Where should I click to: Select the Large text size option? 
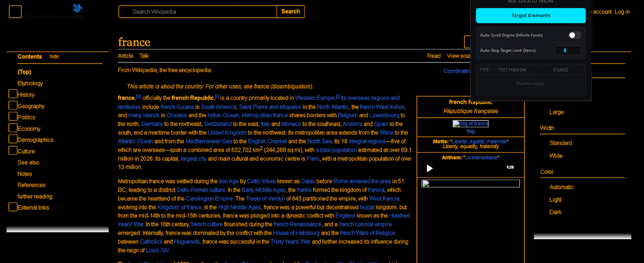click(x=557, y=112)
